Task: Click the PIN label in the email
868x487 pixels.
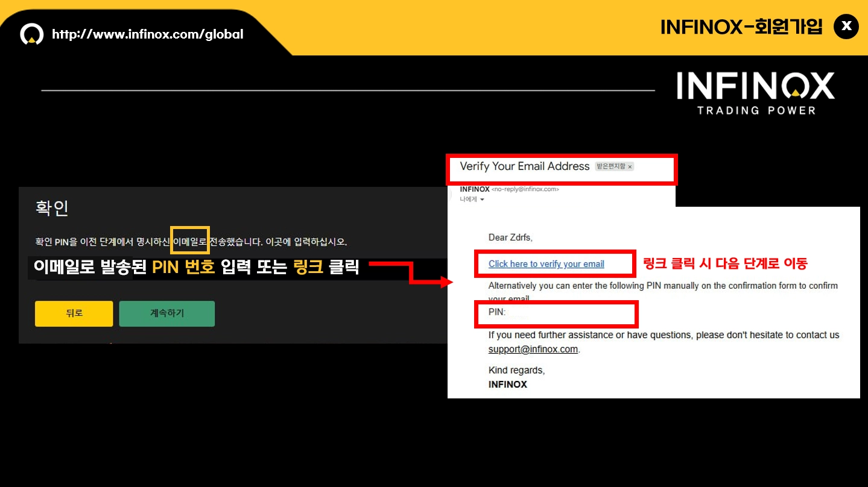Action: tap(497, 312)
